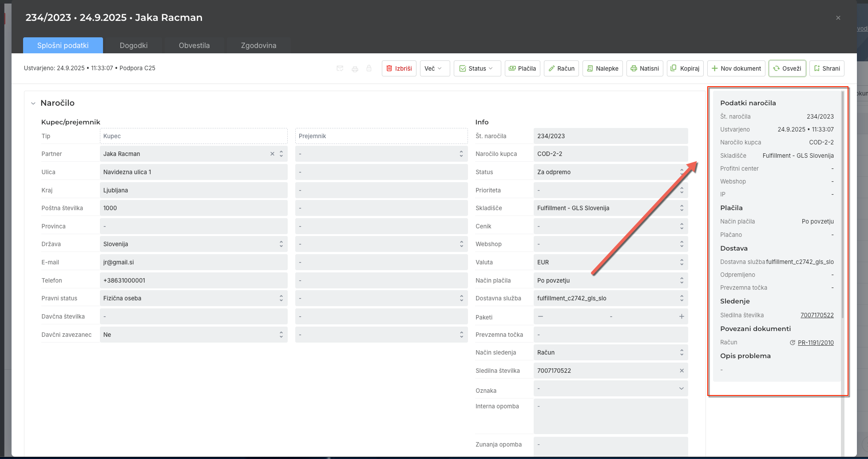Click the E-mail field jr@gmail.si
The height and width of the screenshot is (459, 868).
194,262
